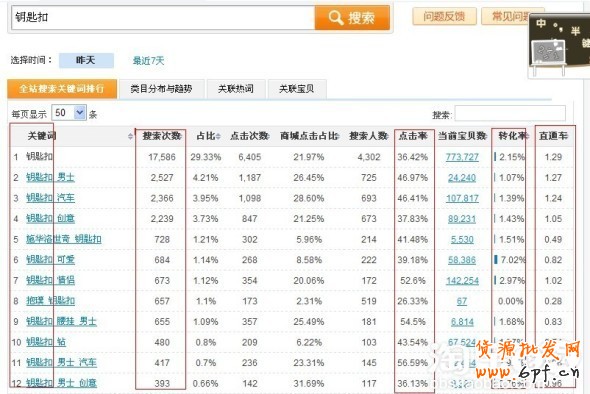590x394 pixels.
Task: Open item count link 107,817
Action: click(x=462, y=198)
